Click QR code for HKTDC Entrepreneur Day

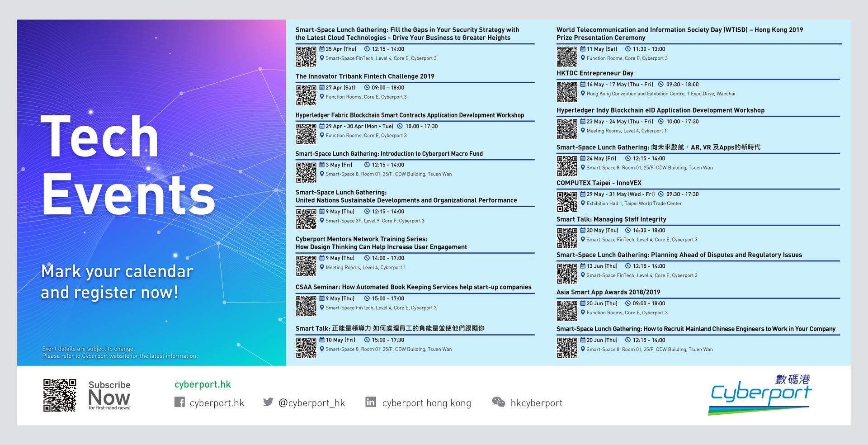pos(567,92)
